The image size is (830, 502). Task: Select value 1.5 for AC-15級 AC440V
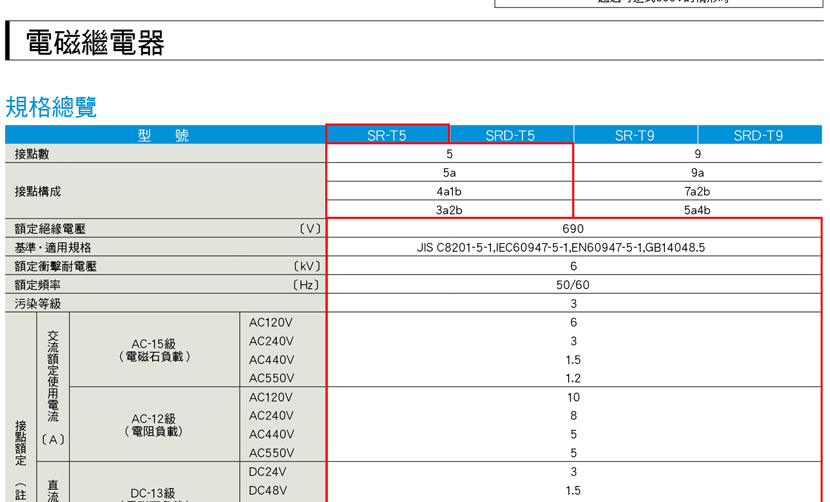click(573, 360)
